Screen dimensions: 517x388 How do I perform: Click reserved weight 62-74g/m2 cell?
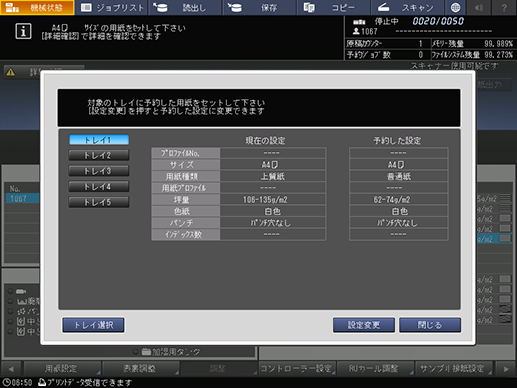click(x=399, y=200)
